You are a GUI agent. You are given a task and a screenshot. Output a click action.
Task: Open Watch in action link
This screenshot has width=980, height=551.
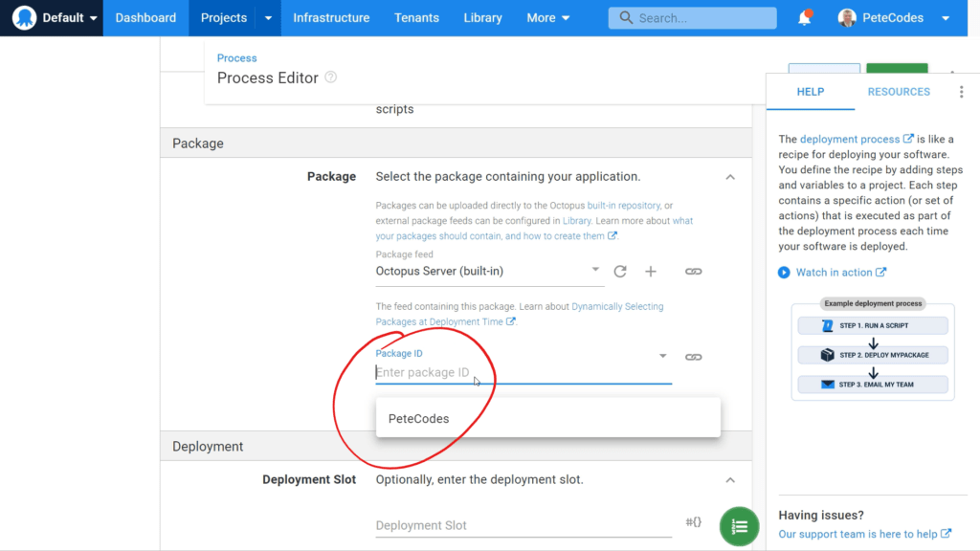(x=840, y=273)
